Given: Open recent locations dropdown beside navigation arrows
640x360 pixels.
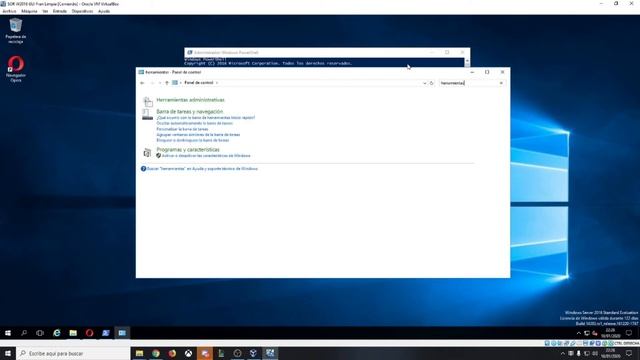Looking at the screenshot, I should click(x=160, y=83).
